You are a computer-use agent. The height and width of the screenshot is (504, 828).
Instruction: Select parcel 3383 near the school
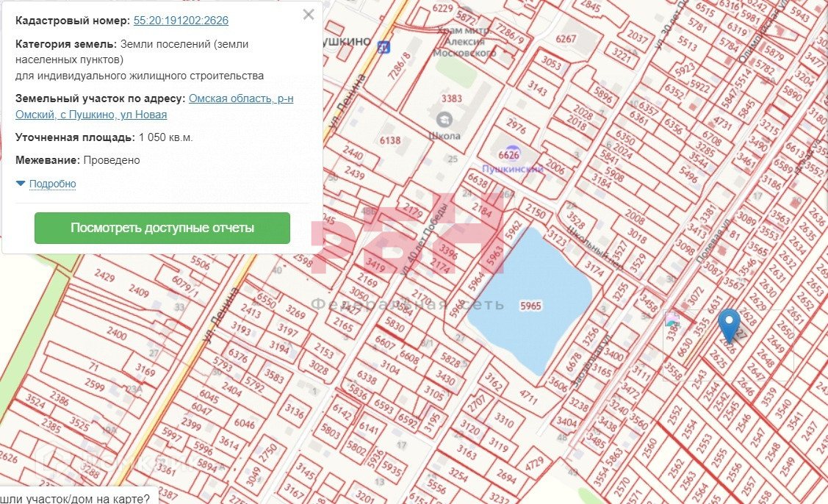[x=452, y=98]
